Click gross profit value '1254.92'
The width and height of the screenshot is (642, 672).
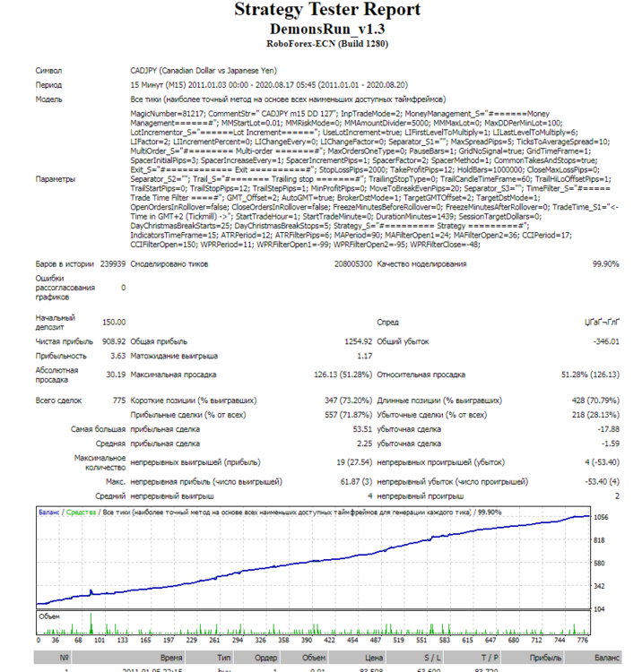358,341
